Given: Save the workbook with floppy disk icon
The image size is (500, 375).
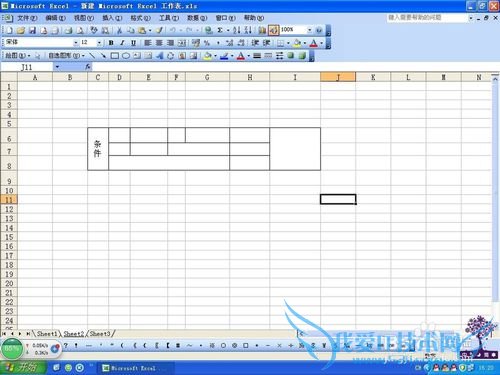Looking at the screenshot, I should [x=32, y=30].
